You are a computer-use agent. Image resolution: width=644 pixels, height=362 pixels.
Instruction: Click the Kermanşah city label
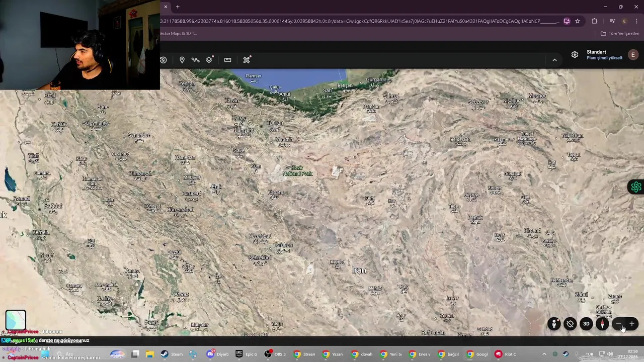click(x=140, y=174)
